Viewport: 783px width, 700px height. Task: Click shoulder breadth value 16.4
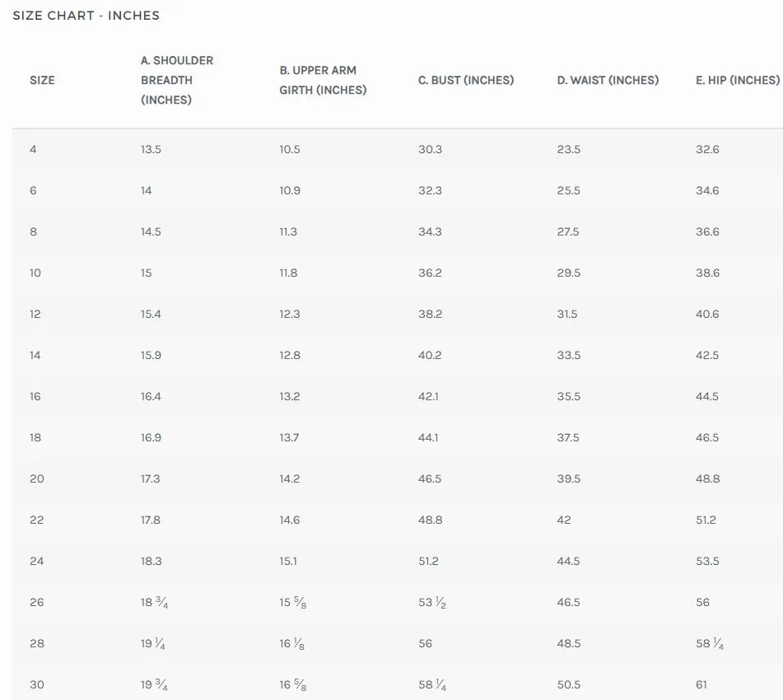pyautogui.click(x=151, y=396)
